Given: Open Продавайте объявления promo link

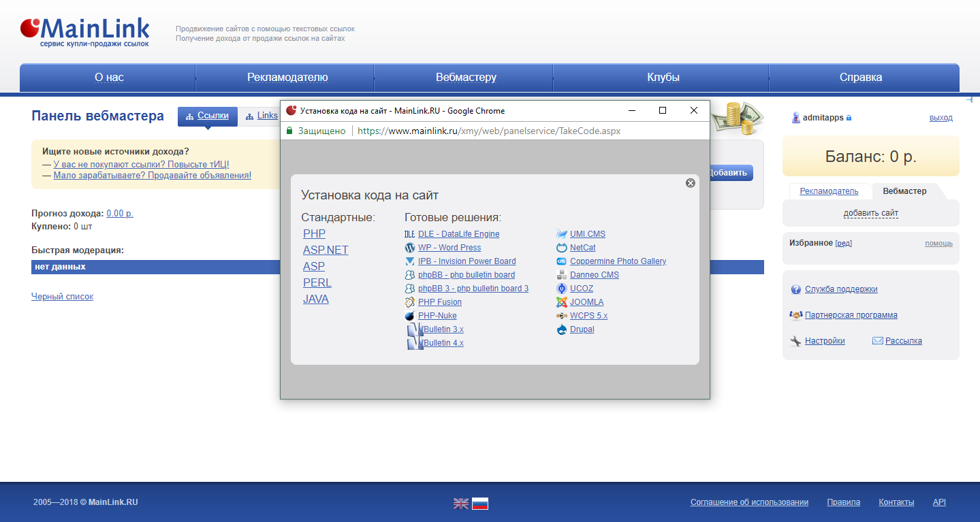Looking at the screenshot, I should click(153, 175).
